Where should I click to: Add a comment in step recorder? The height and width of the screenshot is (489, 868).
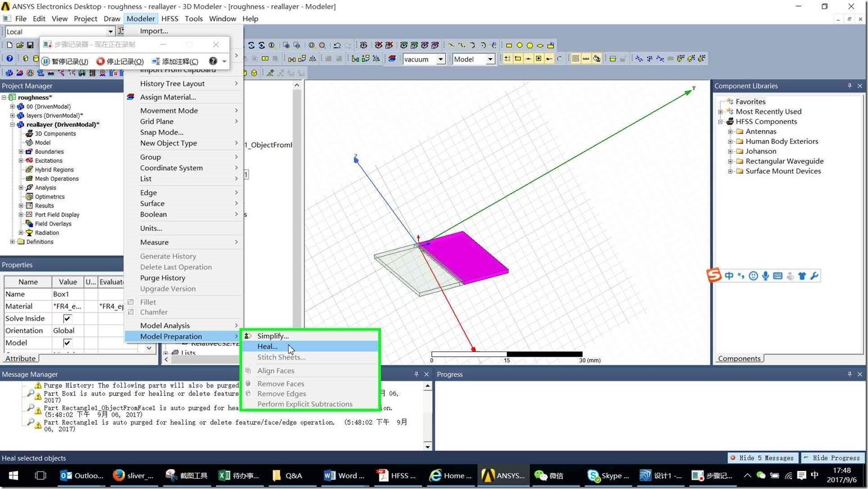(x=175, y=61)
